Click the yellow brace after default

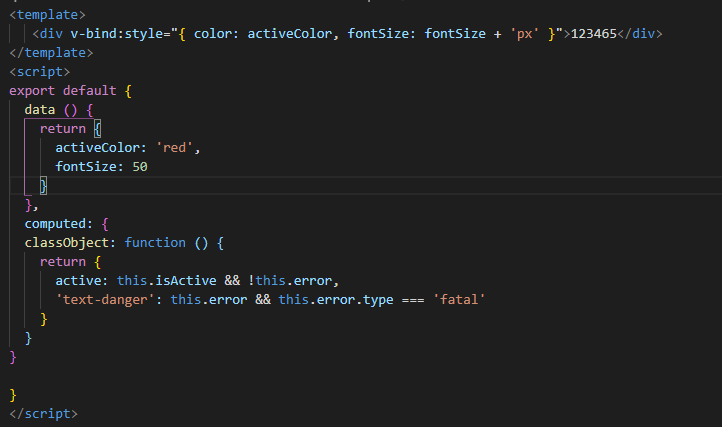tap(128, 91)
